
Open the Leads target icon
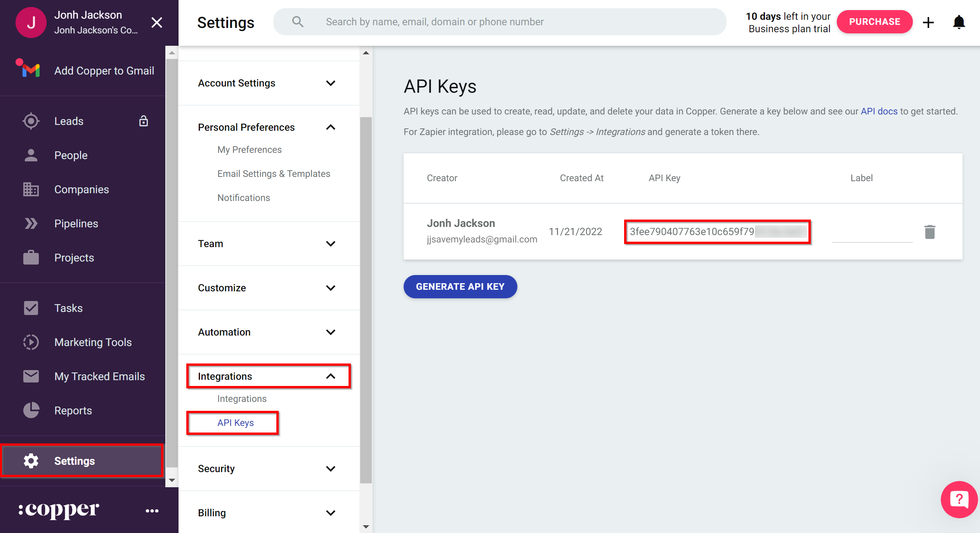pyautogui.click(x=31, y=121)
